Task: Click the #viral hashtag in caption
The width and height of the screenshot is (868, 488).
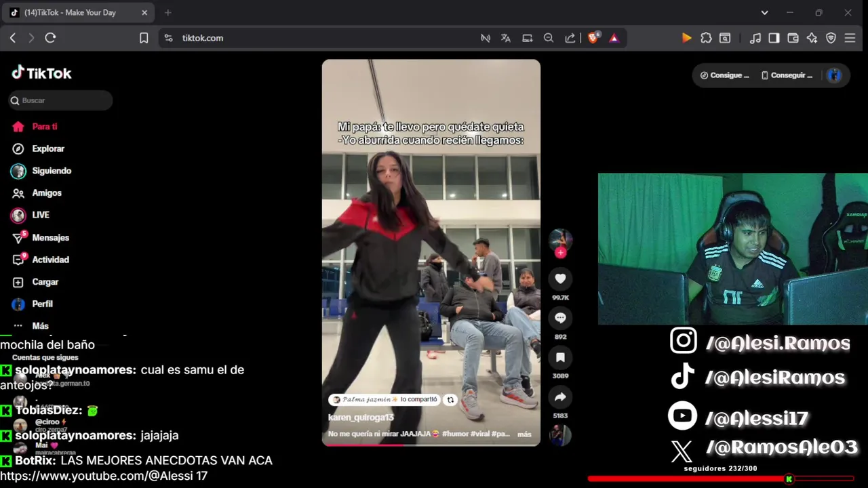Action: (x=480, y=434)
